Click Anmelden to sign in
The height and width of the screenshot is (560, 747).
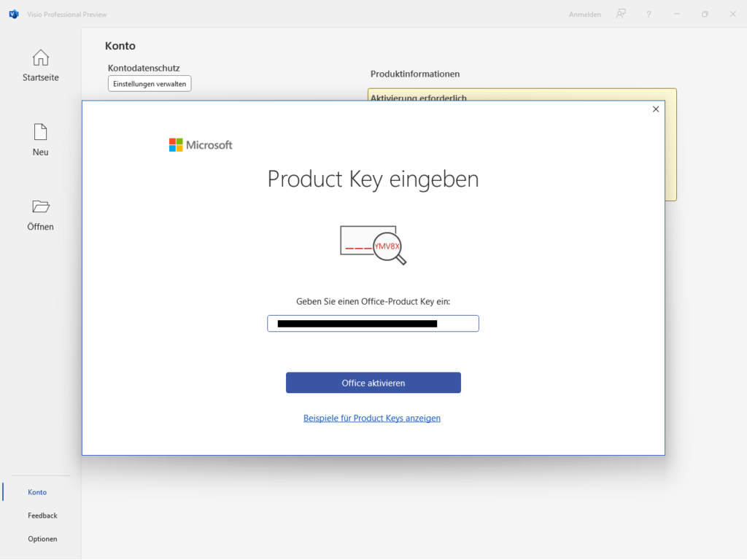(584, 14)
